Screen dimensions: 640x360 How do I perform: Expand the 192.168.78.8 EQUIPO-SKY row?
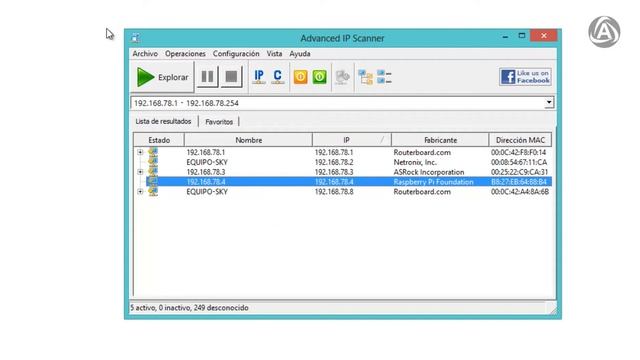(x=140, y=191)
